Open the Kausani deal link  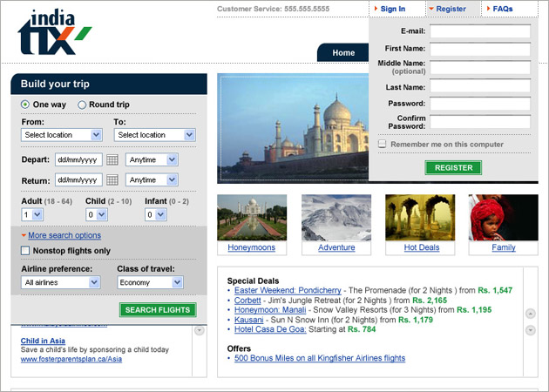(x=248, y=320)
